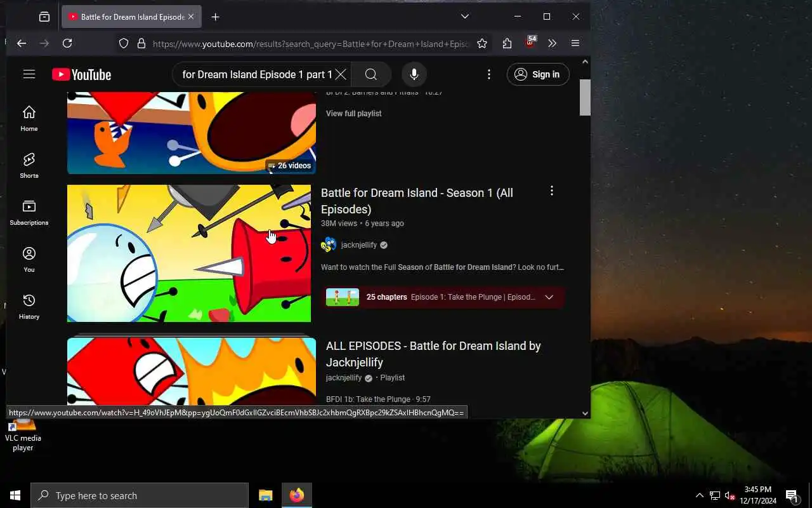Open Season 1 All Episodes video thumbnail
The image size is (812, 508).
pyautogui.click(x=189, y=253)
